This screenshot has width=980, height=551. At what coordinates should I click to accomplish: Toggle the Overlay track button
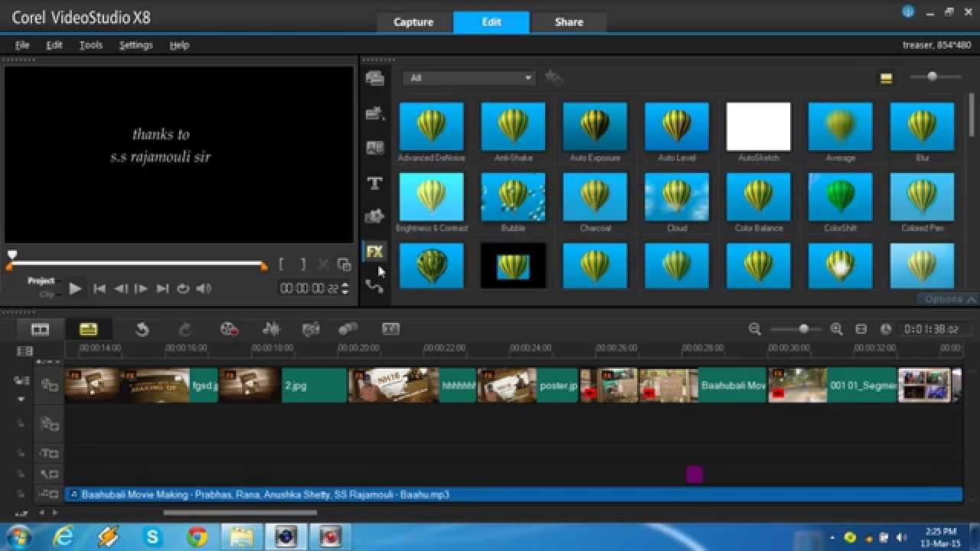click(50, 423)
